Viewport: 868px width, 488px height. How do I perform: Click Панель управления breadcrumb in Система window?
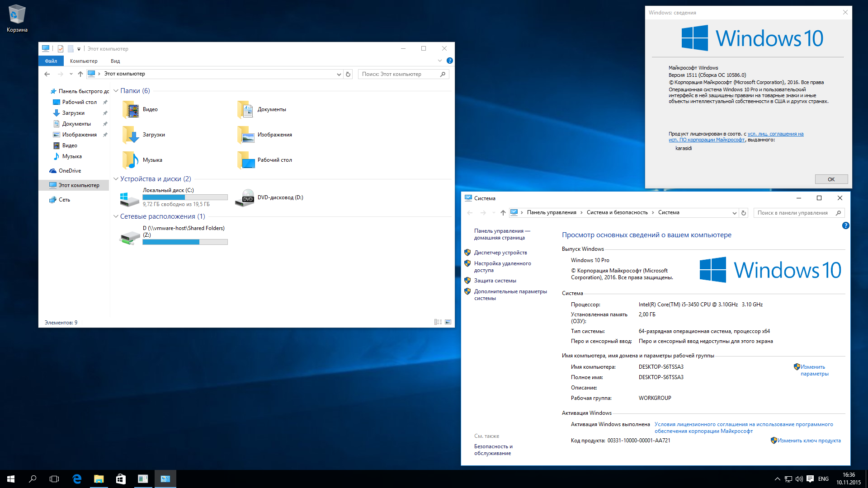[x=552, y=212]
